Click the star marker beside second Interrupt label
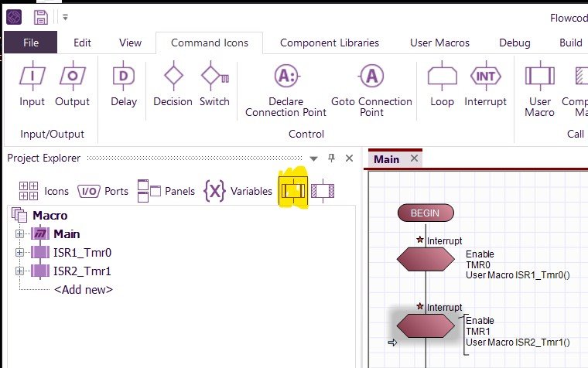Viewport: 588px width, 368px height. coord(420,306)
